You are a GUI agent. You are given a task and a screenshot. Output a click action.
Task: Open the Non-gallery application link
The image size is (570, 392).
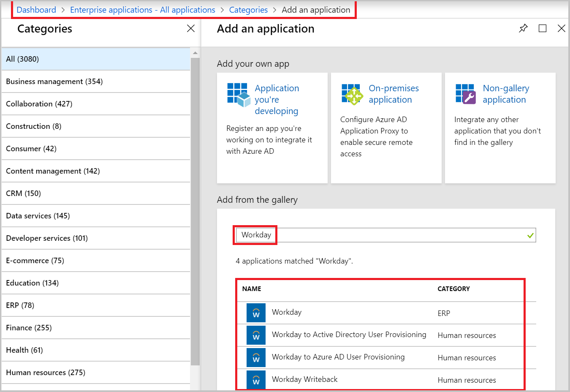pos(506,94)
